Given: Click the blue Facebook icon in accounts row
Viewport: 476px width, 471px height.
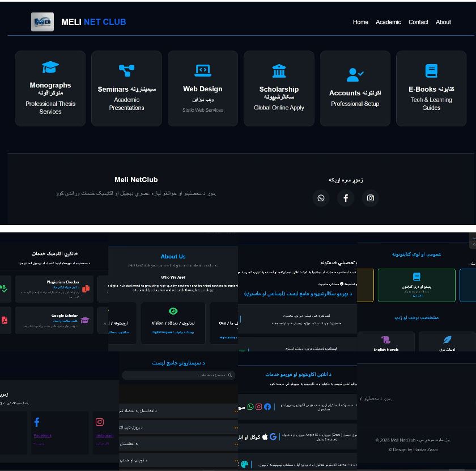Looking at the screenshot, I should 267,406.
